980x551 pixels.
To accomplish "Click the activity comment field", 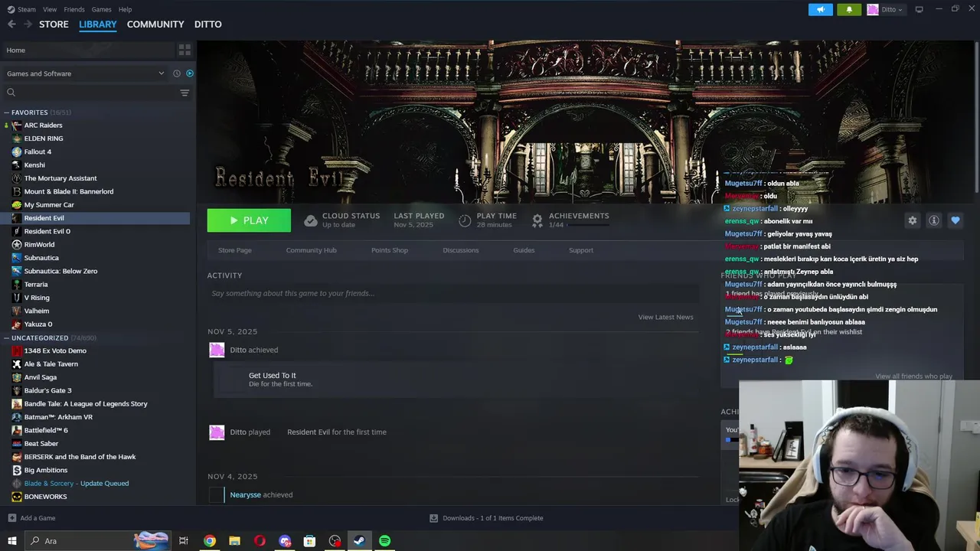I will click(453, 293).
